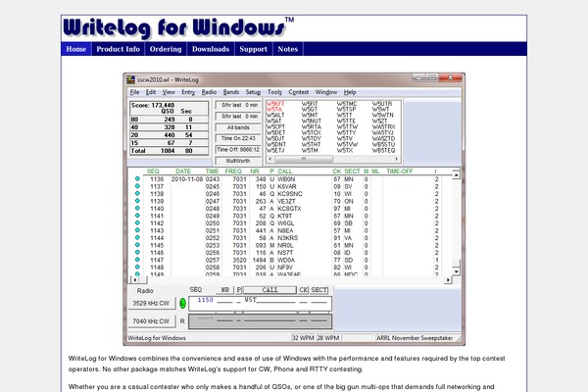Viewport: 588px width, 392px height.
Task: Click the Total row in score table
Action: (170, 150)
